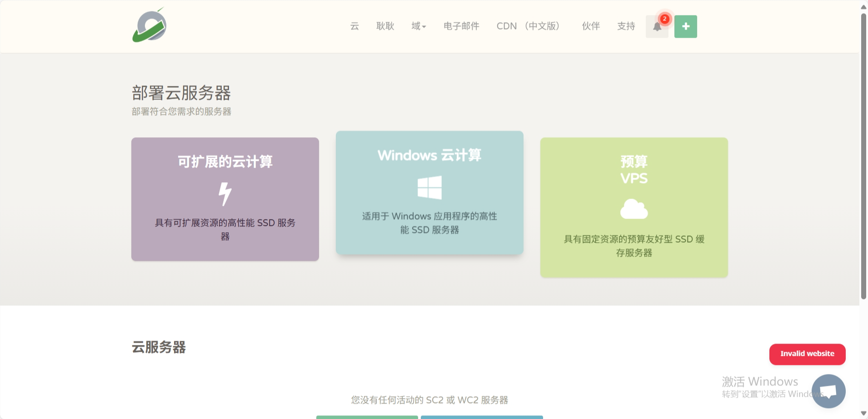
Task: Open the 云 menu item
Action: (354, 26)
